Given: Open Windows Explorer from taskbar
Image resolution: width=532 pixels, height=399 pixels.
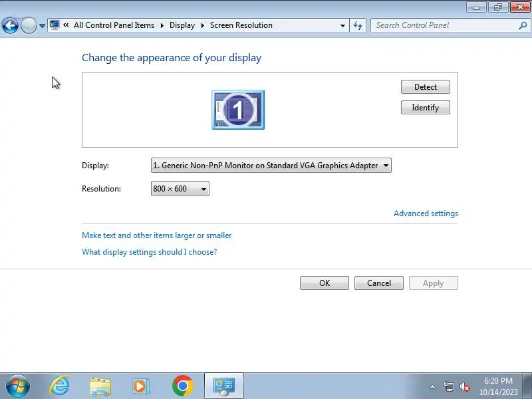Looking at the screenshot, I should [x=100, y=386].
